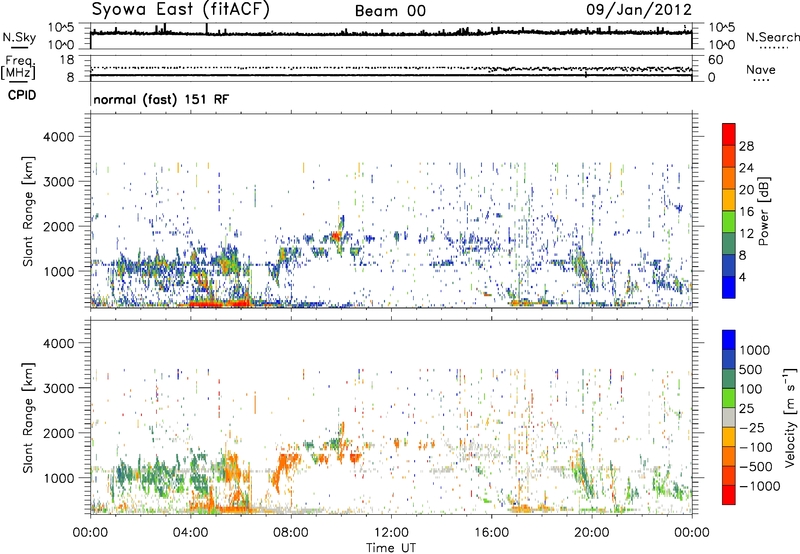
Task: Click the 'Syowa East (fitACF)' plot title
Action: point(181,9)
